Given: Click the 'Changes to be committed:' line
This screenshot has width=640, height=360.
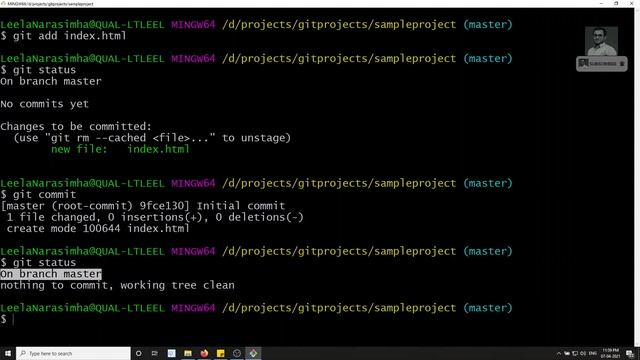Looking at the screenshot, I should tap(76, 127).
